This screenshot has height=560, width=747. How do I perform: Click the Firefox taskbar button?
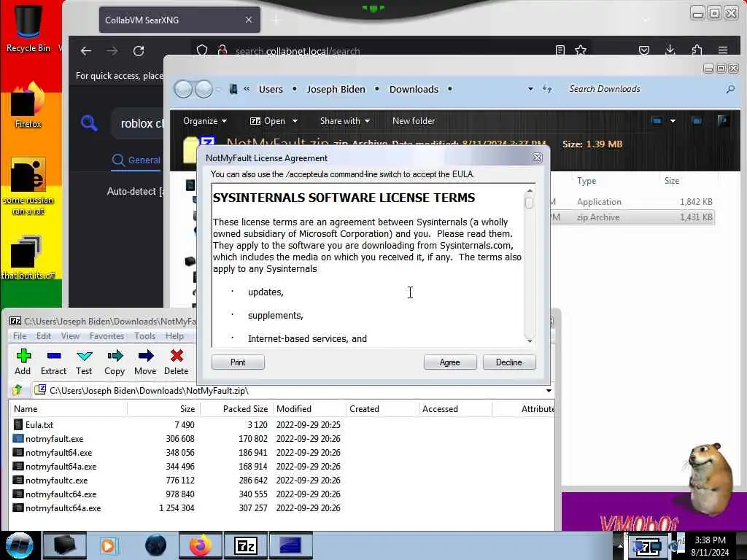coord(201,545)
